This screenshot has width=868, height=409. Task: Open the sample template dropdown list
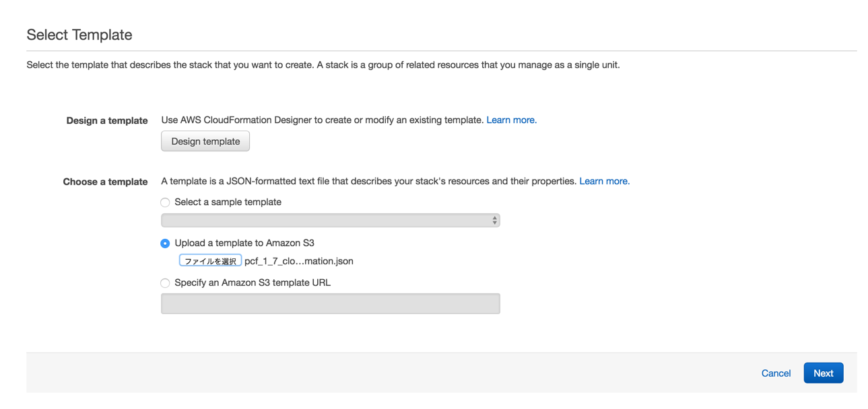(x=330, y=221)
